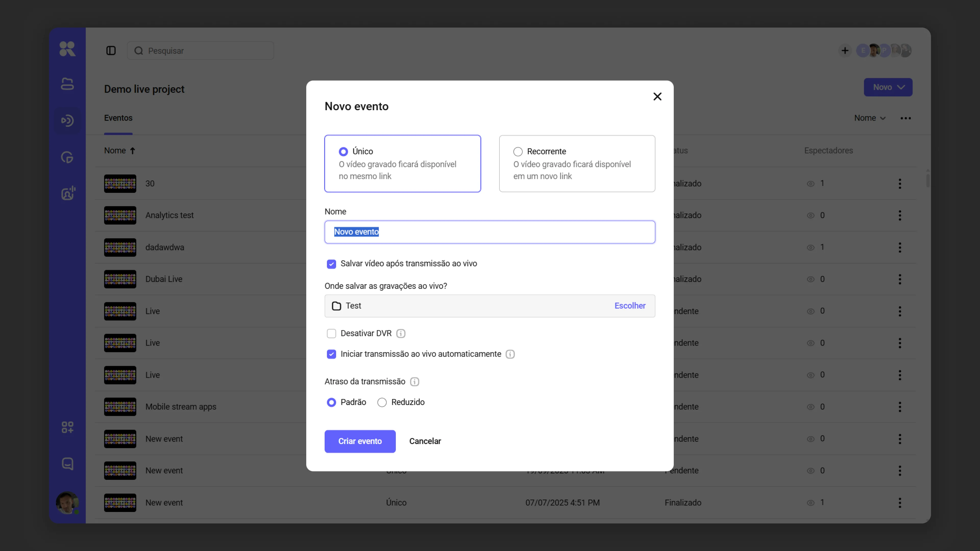Click the Cancelar button

[425, 441]
